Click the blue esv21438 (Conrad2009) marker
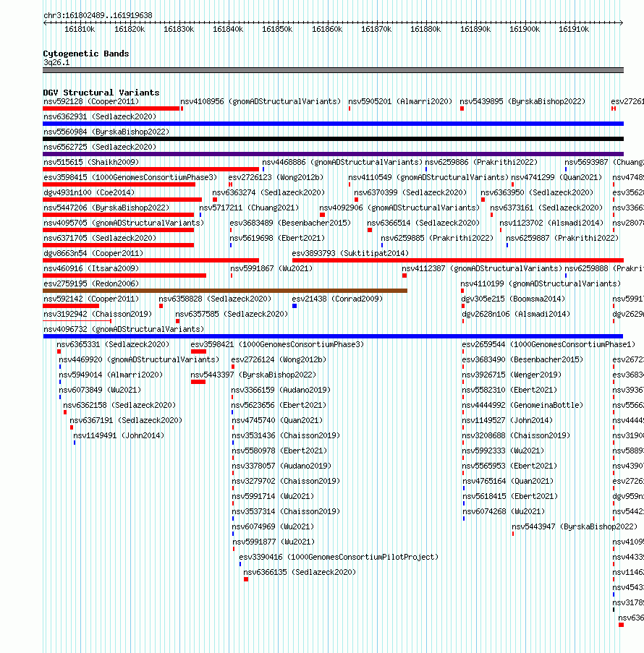 pyautogui.click(x=295, y=306)
